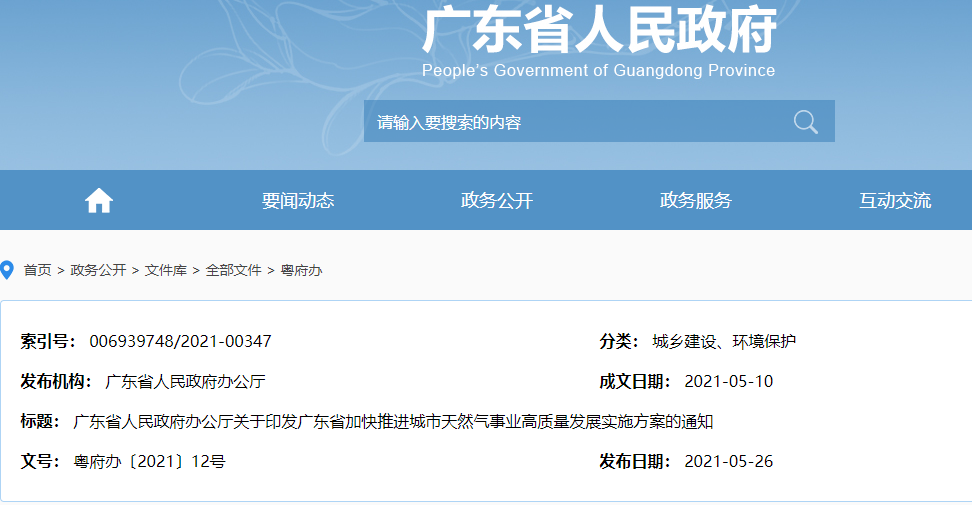Click the location pin icon in breadcrumb

tap(7, 270)
